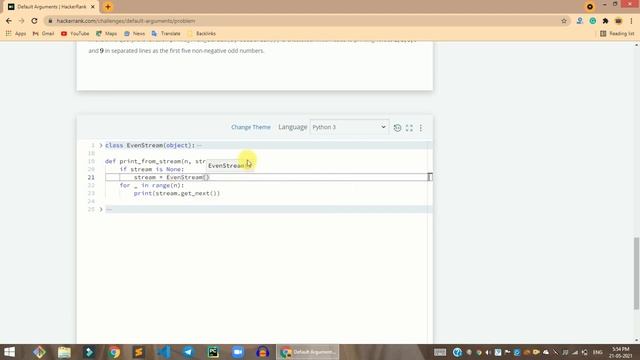Open the Windows Start menu
The width and height of the screenshot is (640, 360).
9,352
